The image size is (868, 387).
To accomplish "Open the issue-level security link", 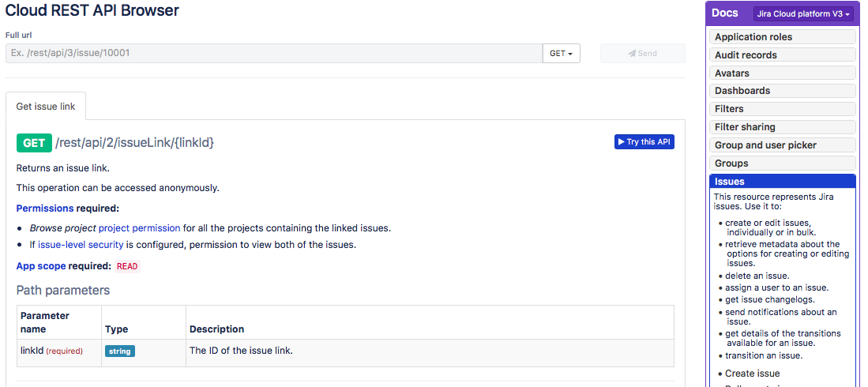I will (x=81, y=245).
